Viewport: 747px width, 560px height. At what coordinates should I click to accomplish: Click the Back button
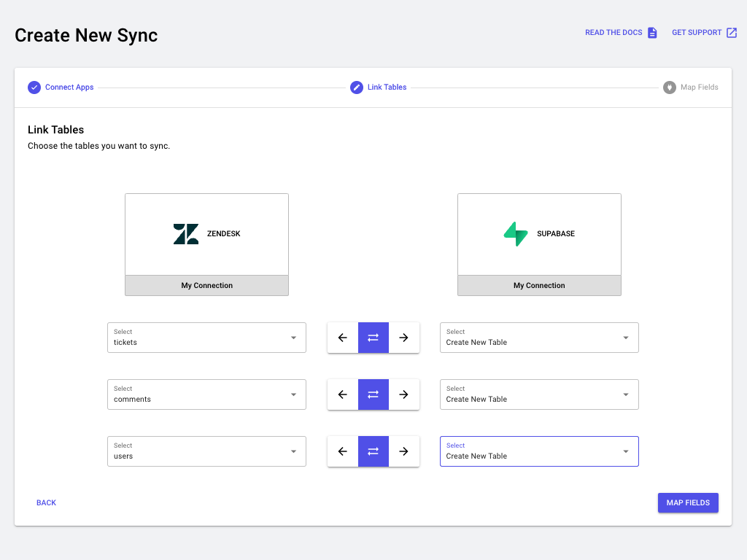(46, 503)
